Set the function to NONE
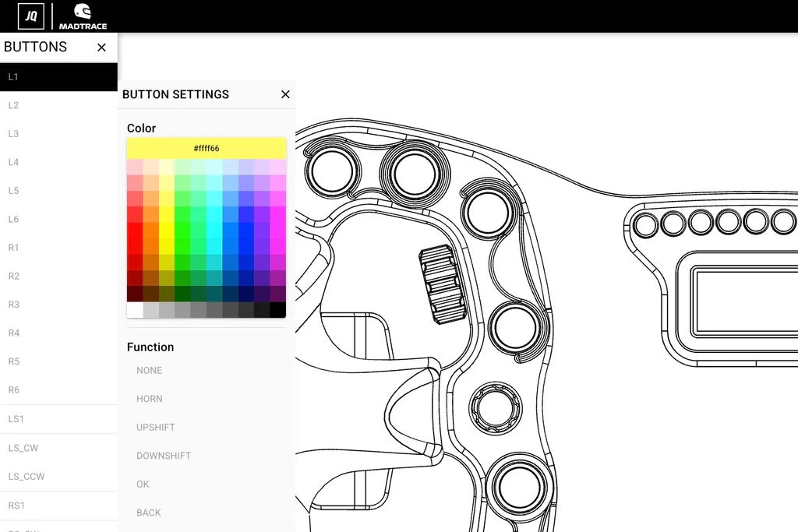 [x=149, y=370]
